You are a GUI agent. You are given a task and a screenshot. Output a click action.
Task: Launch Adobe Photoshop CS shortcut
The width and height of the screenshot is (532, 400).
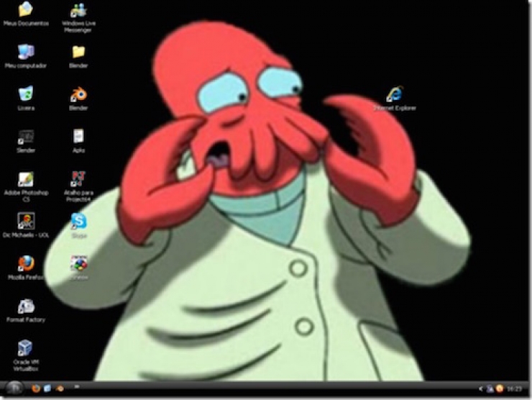(x=26, y=179)
